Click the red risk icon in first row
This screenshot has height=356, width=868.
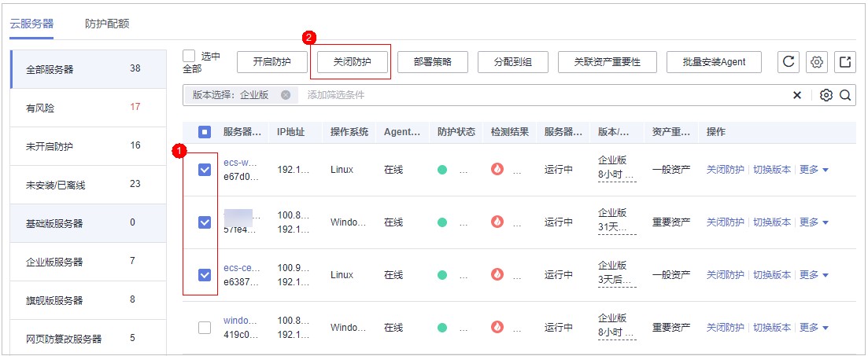(x=497, y=169)
